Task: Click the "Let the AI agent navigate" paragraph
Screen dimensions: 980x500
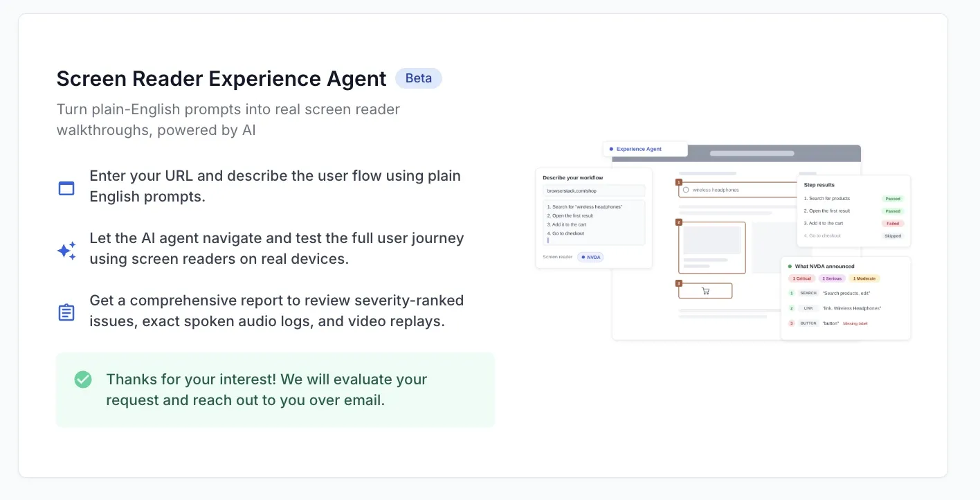Action: pos(277,249)
